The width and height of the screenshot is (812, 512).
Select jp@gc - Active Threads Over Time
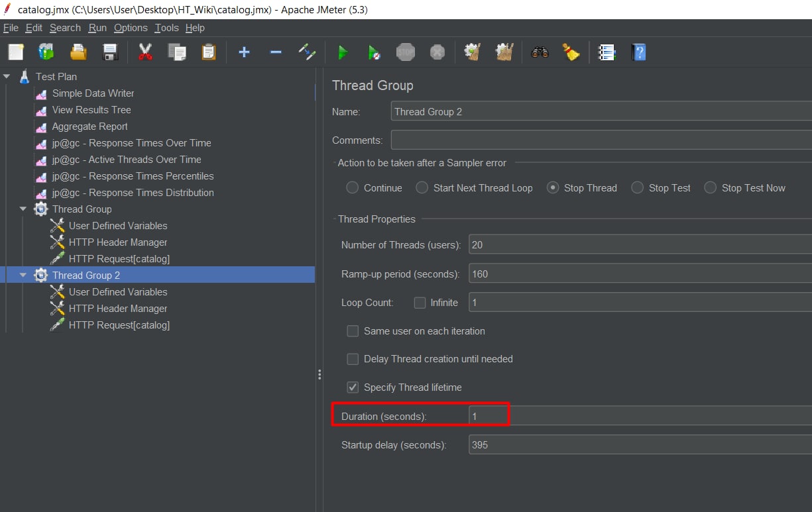pyautogui.click(x=127, y=160)
